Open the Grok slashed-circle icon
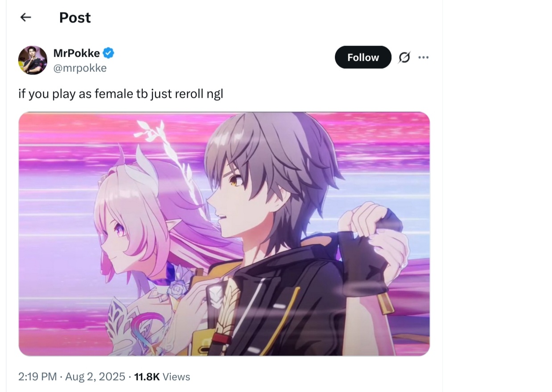552x392 pixels. (404, 58)
